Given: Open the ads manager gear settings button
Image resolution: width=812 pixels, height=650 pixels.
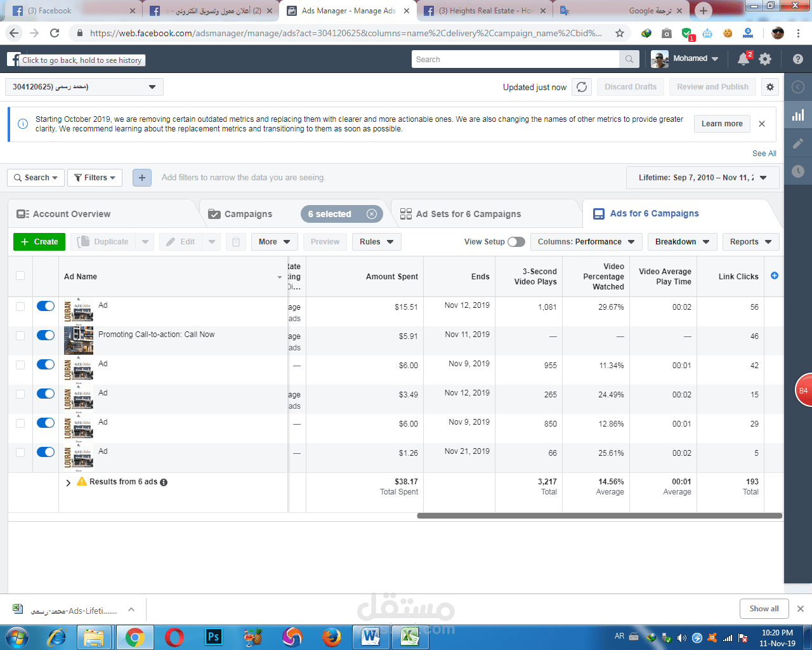Looking at the screenshot, I should point(770,87).
